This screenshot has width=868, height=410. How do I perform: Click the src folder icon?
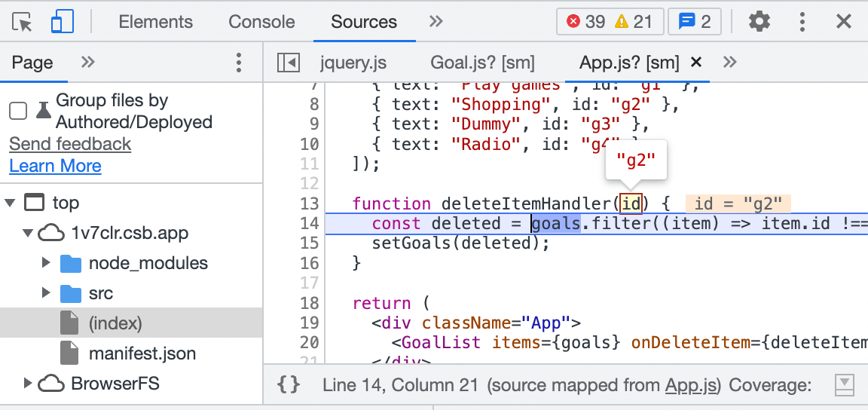71,293
